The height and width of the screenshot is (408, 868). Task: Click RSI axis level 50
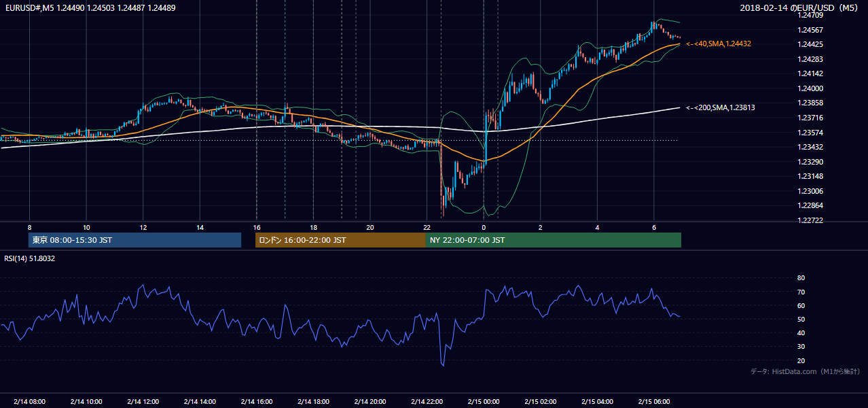tap(801, 319)
